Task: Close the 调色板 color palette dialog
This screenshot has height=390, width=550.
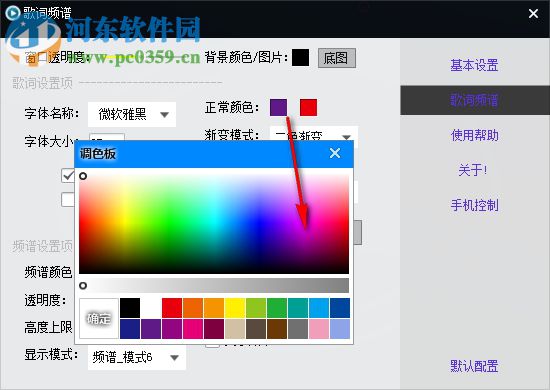Action: pos(335,153)
